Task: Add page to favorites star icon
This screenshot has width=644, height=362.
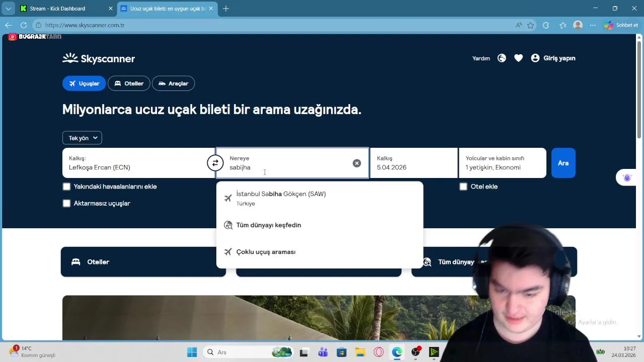Action: 531,25
